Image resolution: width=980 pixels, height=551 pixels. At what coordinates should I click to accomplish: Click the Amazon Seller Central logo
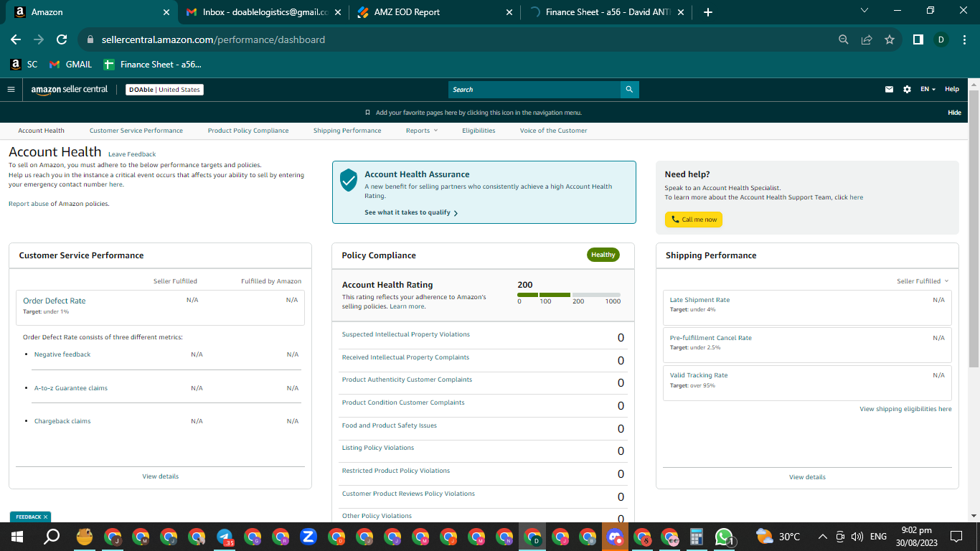[x=70, y=90]
